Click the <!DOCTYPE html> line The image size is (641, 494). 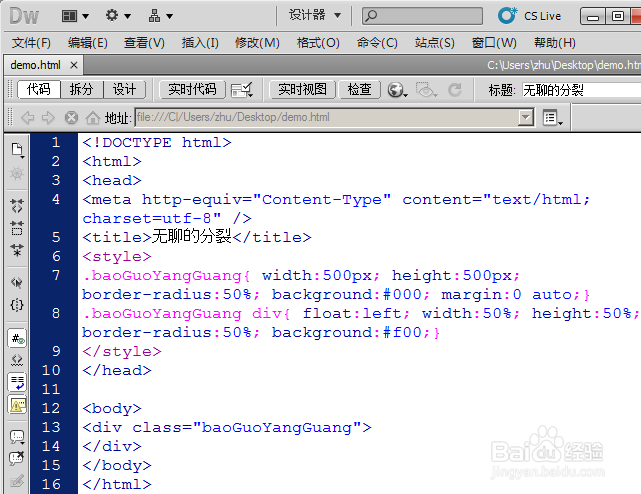coord(157,142)
